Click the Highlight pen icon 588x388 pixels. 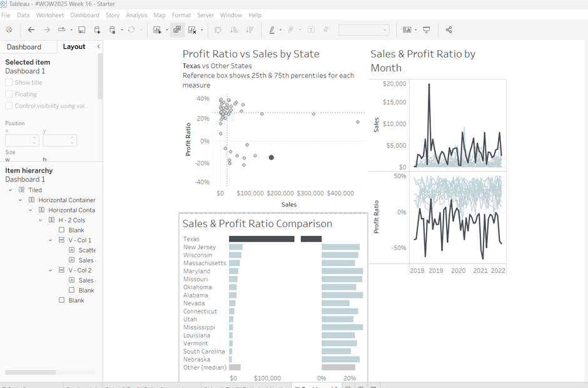tap(271, 29)
